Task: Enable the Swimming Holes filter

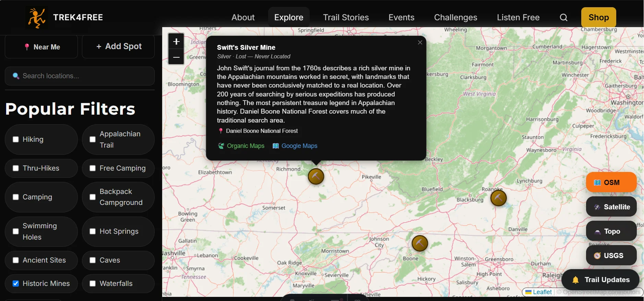Action: [16, 231]
